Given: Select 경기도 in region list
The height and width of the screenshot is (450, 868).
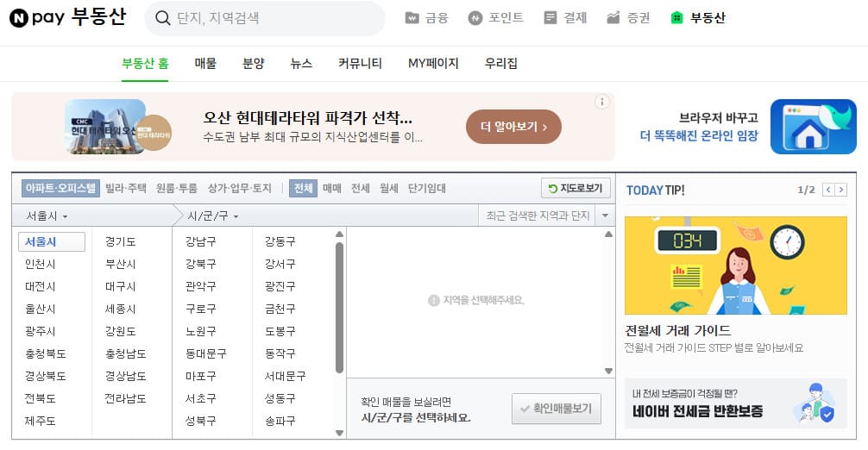Looking at the screenshot, I should [121, 241].
